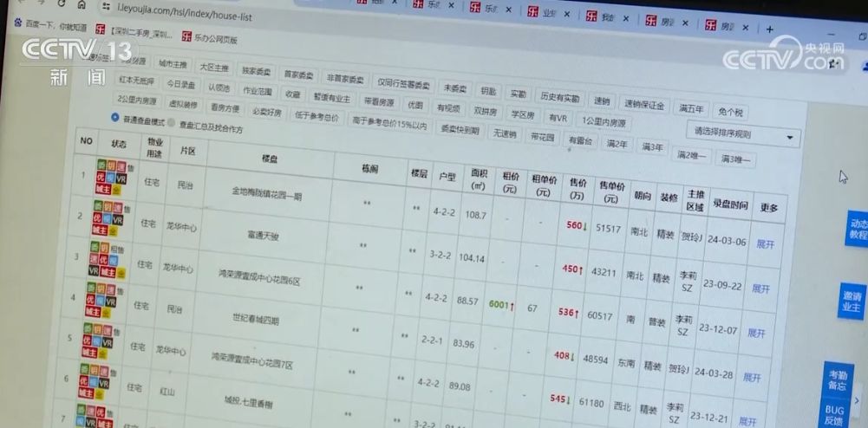Screen dimensions: 868x428
Task: Click the 乐办公网页版 bookmark icon
Action: click(x=187, y=37)
